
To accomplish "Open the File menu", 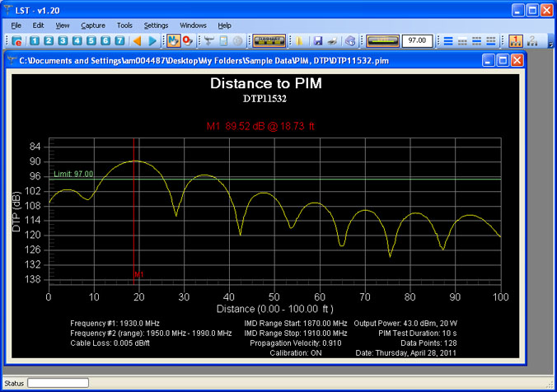I will [16, 26].
